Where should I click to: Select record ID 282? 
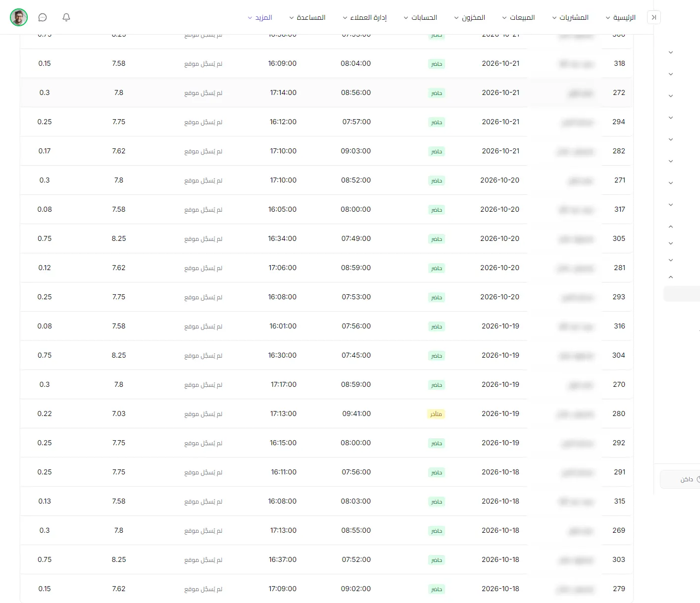(619, 151)
